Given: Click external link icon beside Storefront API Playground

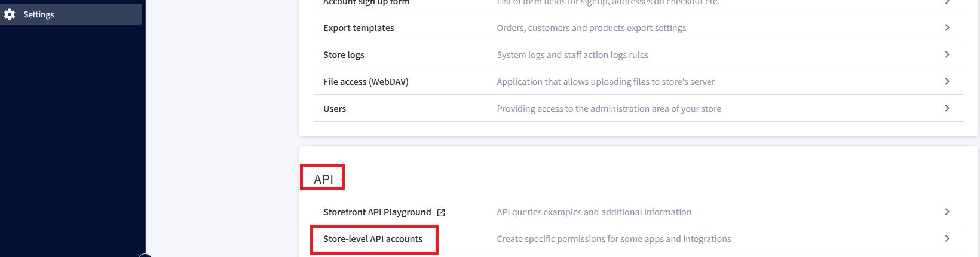Looking at the screenshot, I should pyautogui.click(x=441, y=213).
